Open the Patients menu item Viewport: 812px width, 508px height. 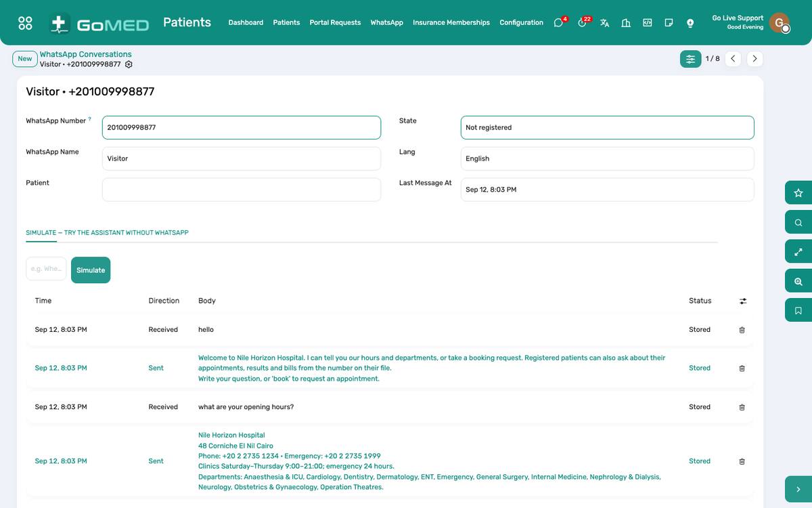(286, 22)
